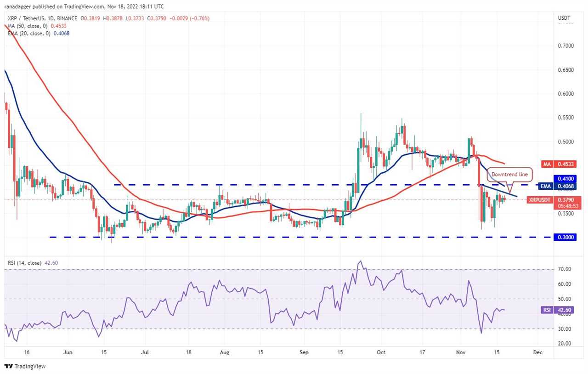
Task: Click the TradingView logo at bottom left
Action: 25,366
